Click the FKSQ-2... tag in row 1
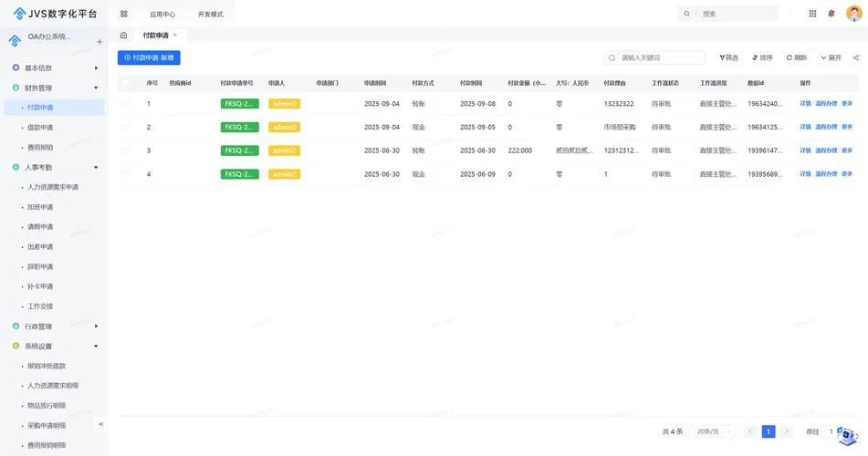Viewport: 868px width, 456px height. (239, 103)
